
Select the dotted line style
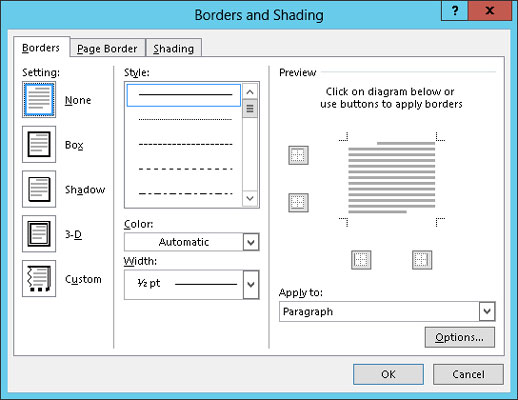click(185, 119)
